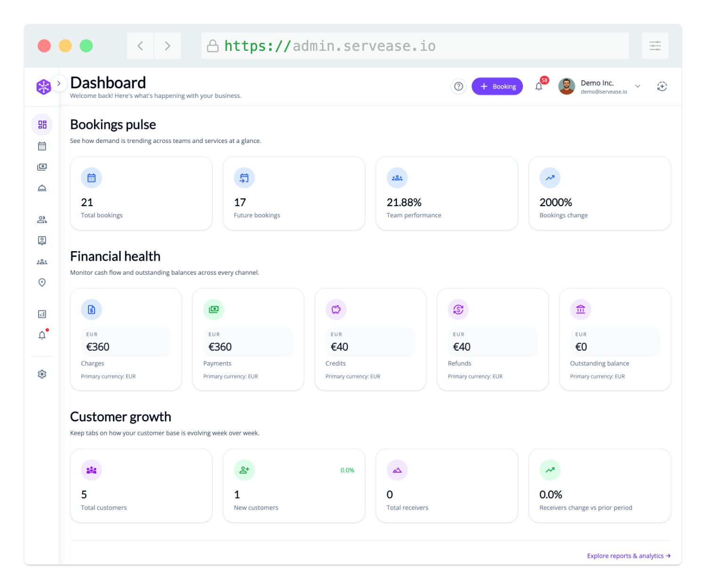706x588 pixels.
Task: Click the Demo Inc. profile avatar
Action: (x=567, y=87)
